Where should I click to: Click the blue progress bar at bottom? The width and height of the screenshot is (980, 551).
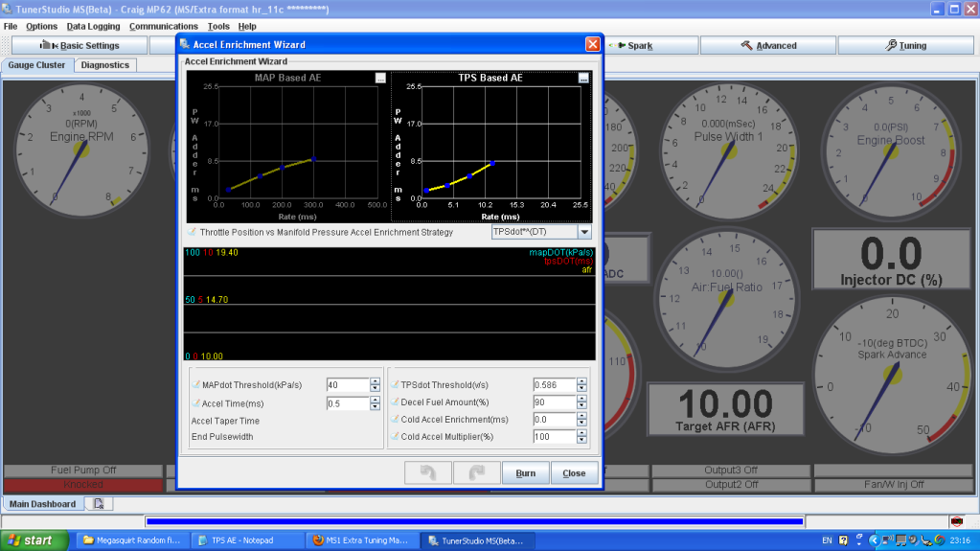[x=474, y=521]
